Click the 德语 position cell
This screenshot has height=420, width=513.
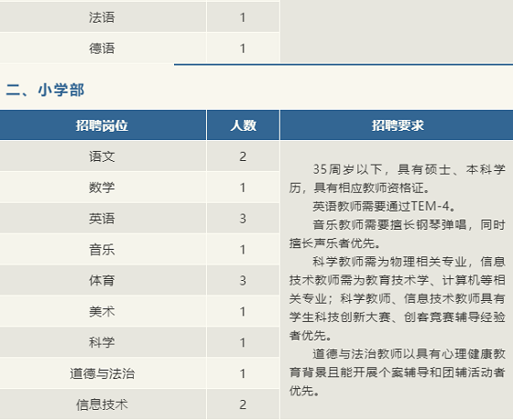[103, 48]
